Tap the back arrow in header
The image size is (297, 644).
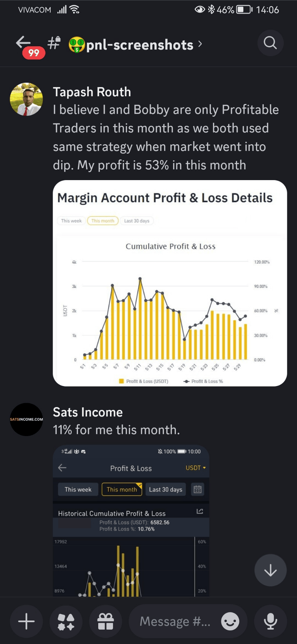pos(23,43)
